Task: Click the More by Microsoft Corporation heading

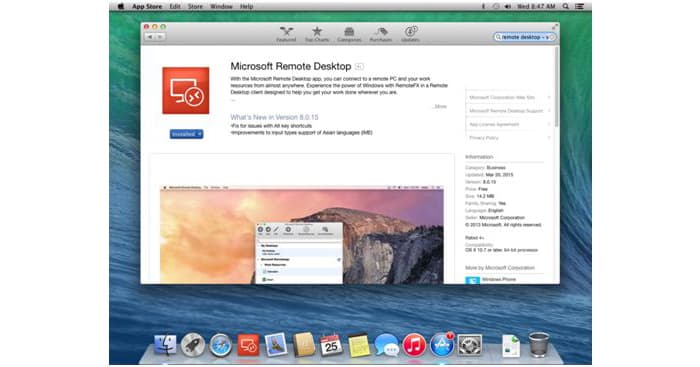Action: (500, 267)
